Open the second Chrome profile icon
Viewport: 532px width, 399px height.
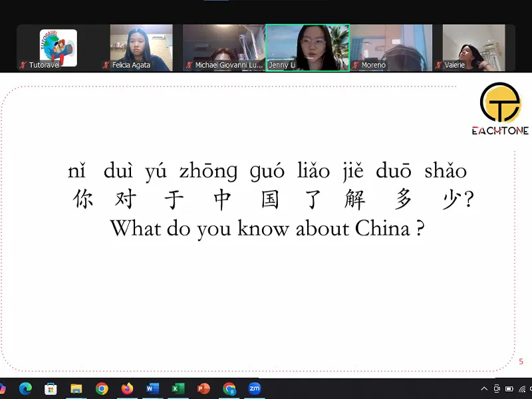pyautogui.click(x=229, y=388)
